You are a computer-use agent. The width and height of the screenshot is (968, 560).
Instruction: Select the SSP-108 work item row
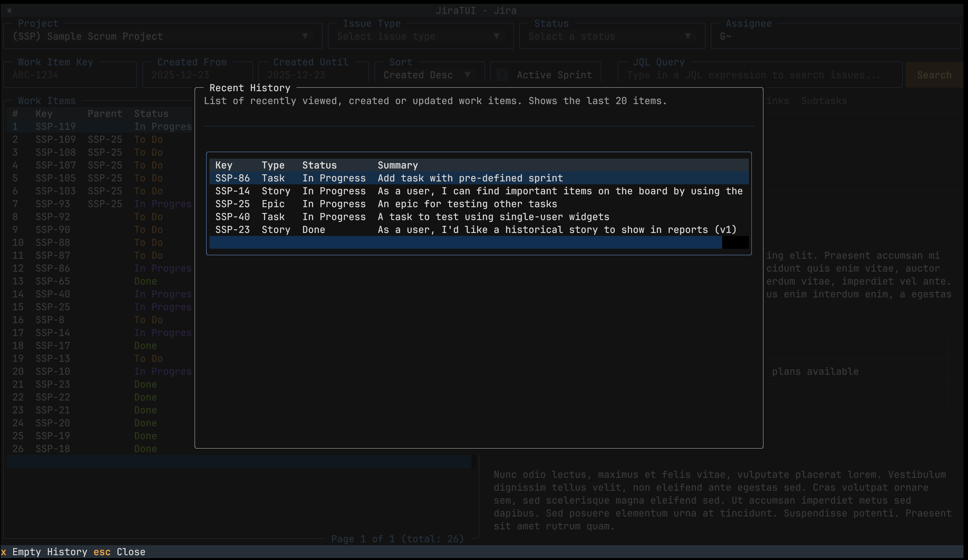pos(99,152)
